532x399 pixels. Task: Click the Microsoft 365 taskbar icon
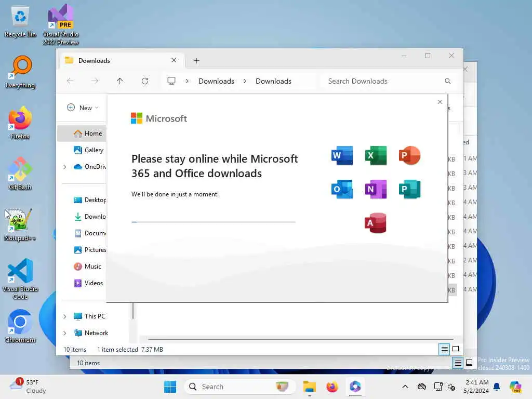coord(355,387)
